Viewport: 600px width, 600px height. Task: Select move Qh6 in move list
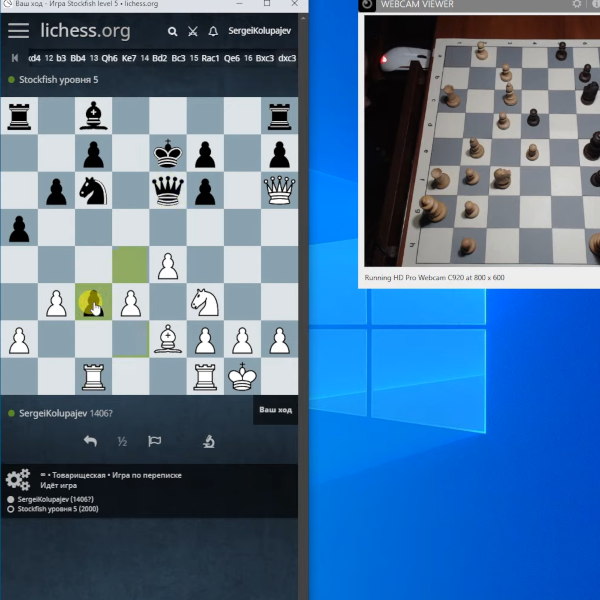pyautogui.click(x=109, y=58)
